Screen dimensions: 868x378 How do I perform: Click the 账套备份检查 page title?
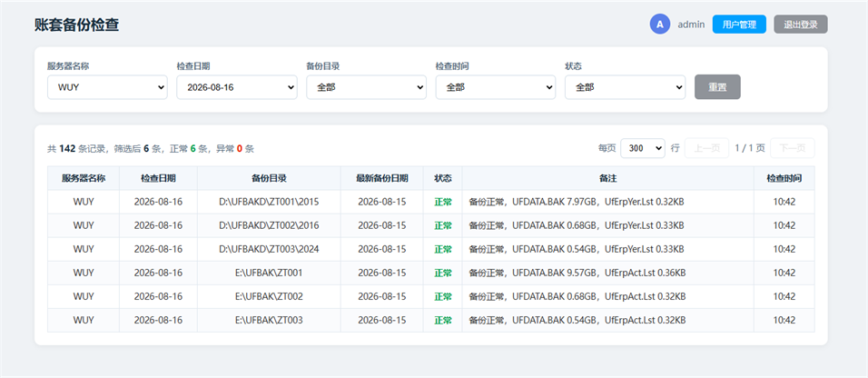point(76,25)
